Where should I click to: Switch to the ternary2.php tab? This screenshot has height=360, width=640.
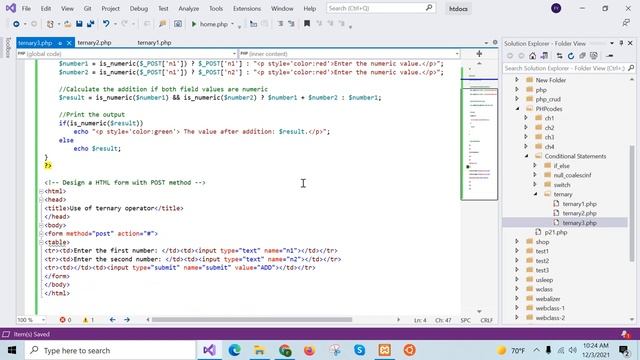click(x=94, y=42)
